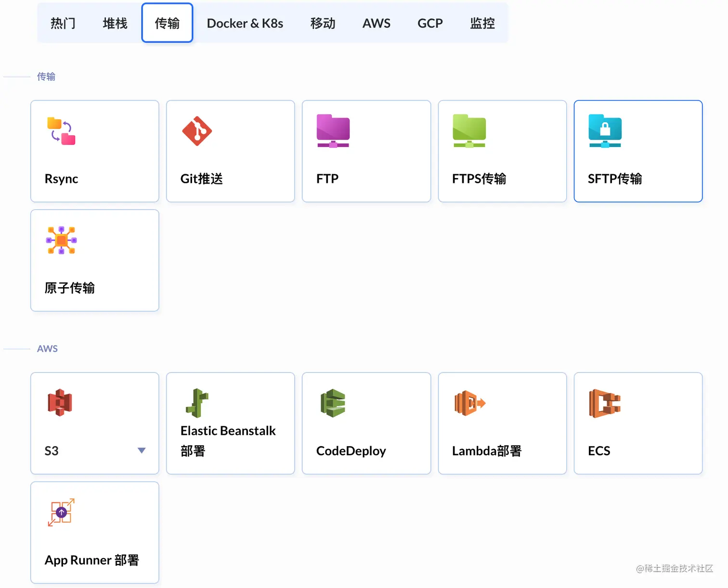Select the CodeDeploy label
728x588 pixels.
point(351,451)
